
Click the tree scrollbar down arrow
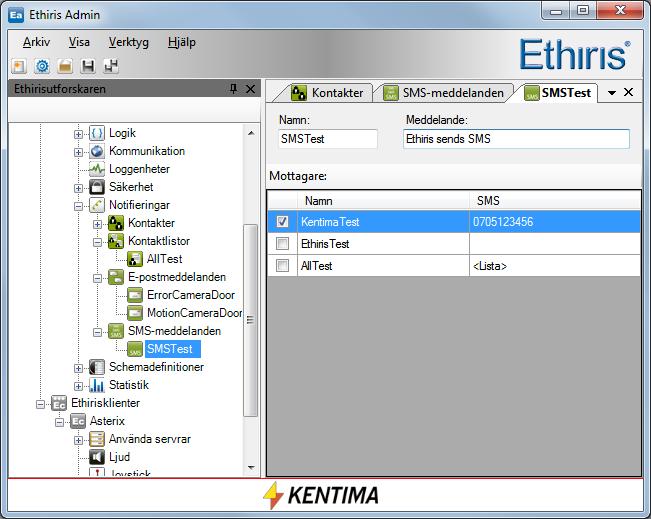251,468
